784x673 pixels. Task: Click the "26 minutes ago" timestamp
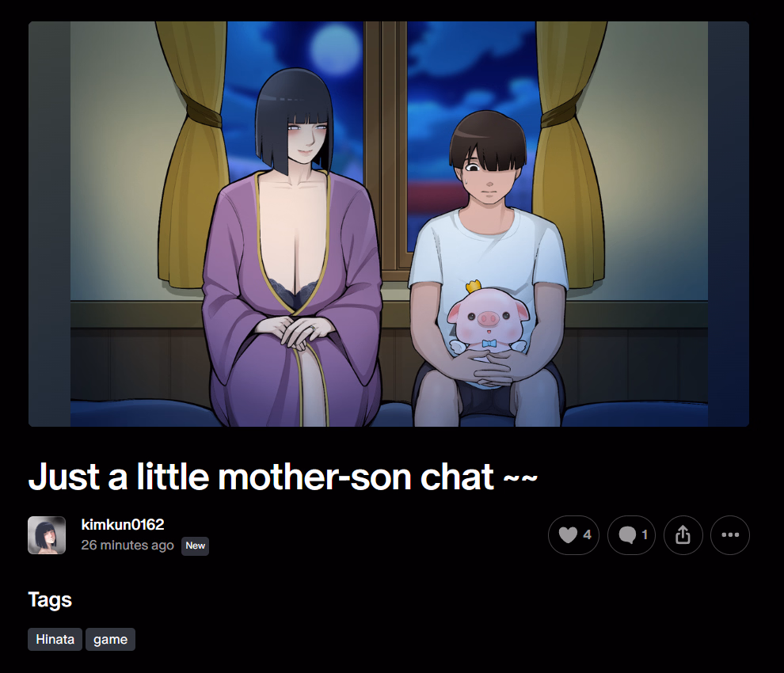click(x=127, y=545)
